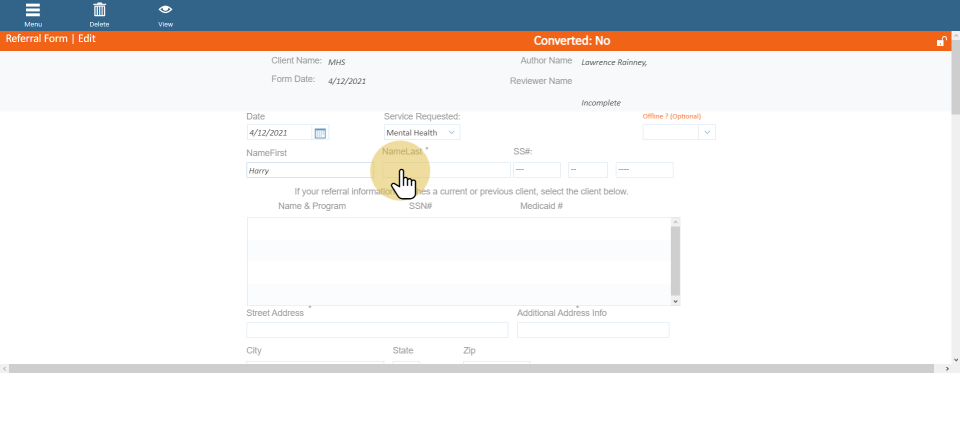The height and width of the screenshot is (442, 960).
Task: Open the Date calendar picker icon
Action: (320, 133)
